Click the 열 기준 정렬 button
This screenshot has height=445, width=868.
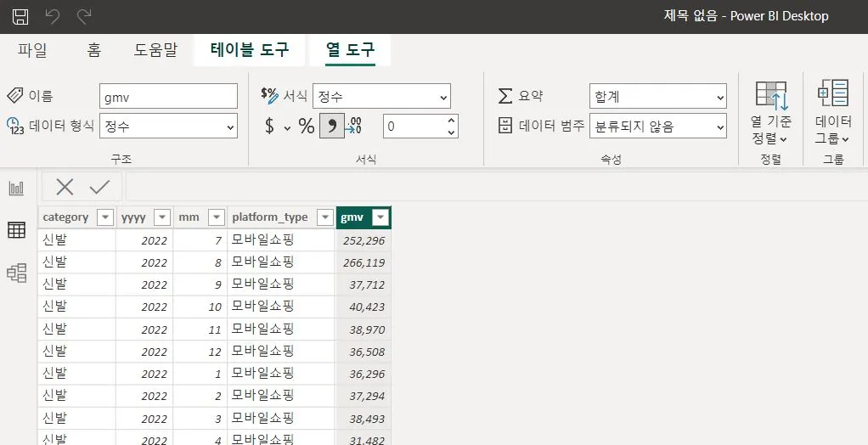770,113
